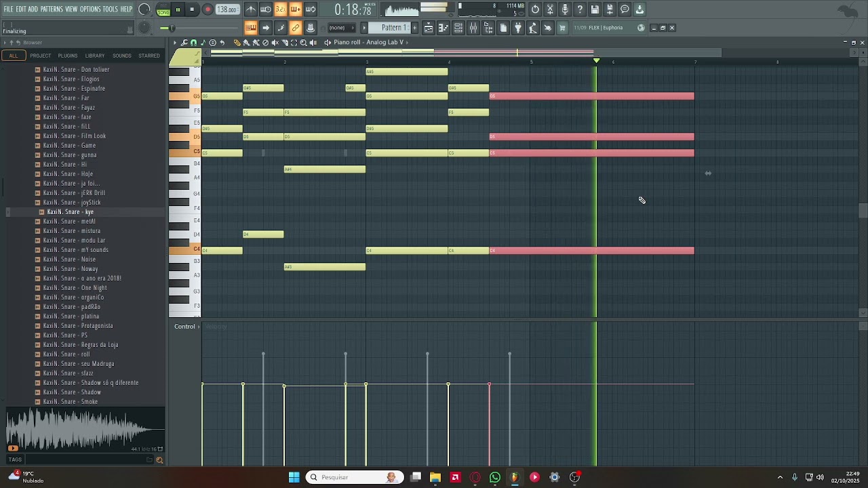This screenshot has height=488, width=868.
Task: Open pattern menu arrow left of Pattern 1
Action: click(x=364, y=28)
